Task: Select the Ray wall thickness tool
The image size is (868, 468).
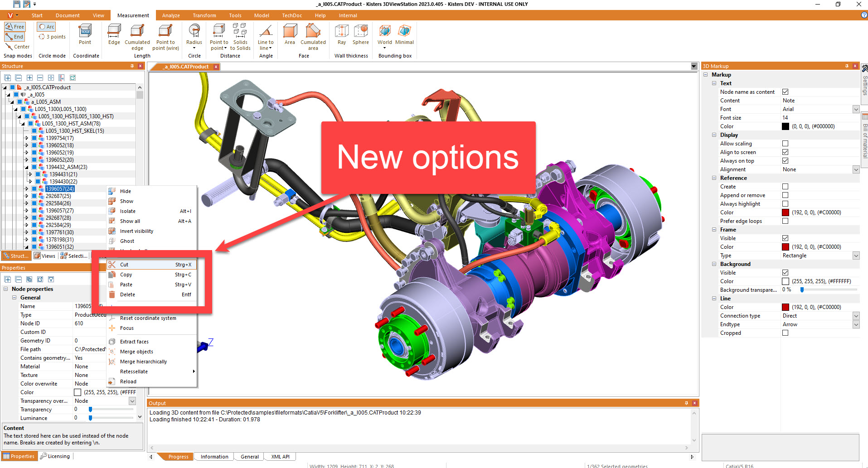Action: point(342,35)
